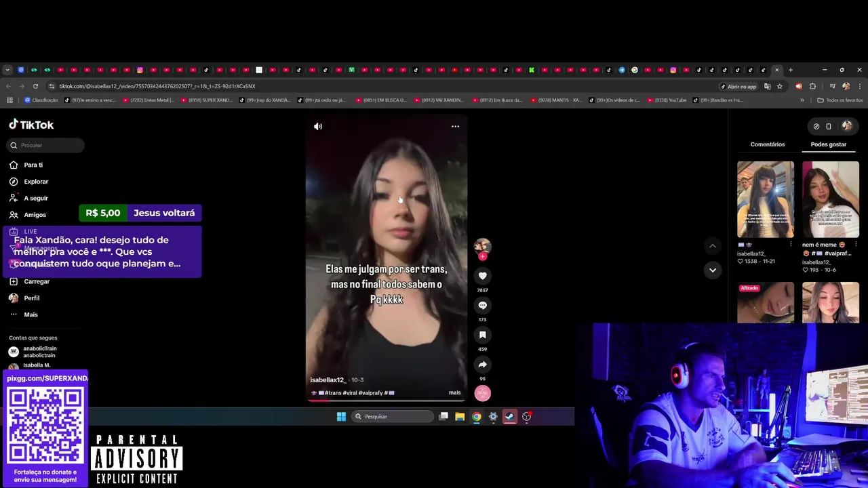Open Explorar in the sidebar

coord(36,182)
